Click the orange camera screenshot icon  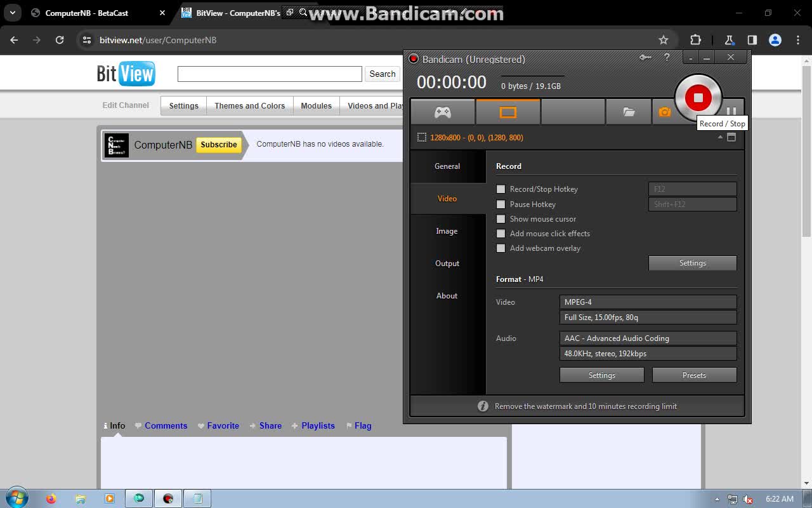(x=664, y=112)
